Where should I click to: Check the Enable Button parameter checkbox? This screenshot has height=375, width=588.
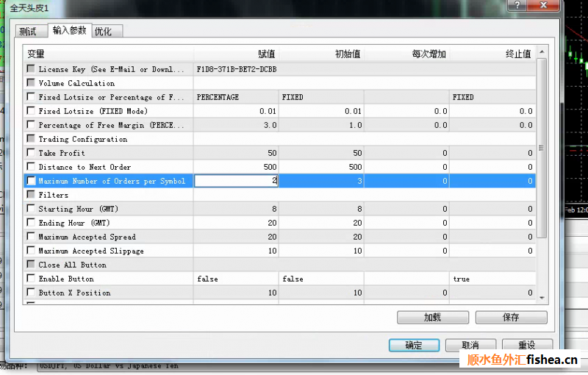(31, 279)
